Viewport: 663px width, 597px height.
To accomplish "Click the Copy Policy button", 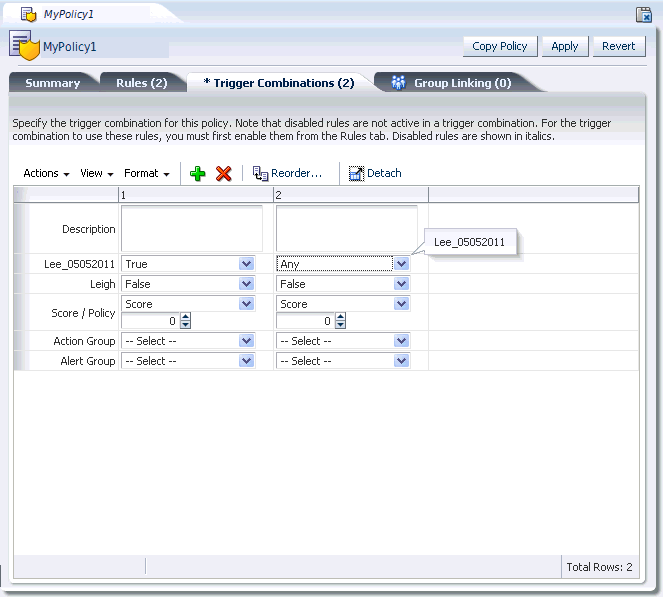I will 500,46.
